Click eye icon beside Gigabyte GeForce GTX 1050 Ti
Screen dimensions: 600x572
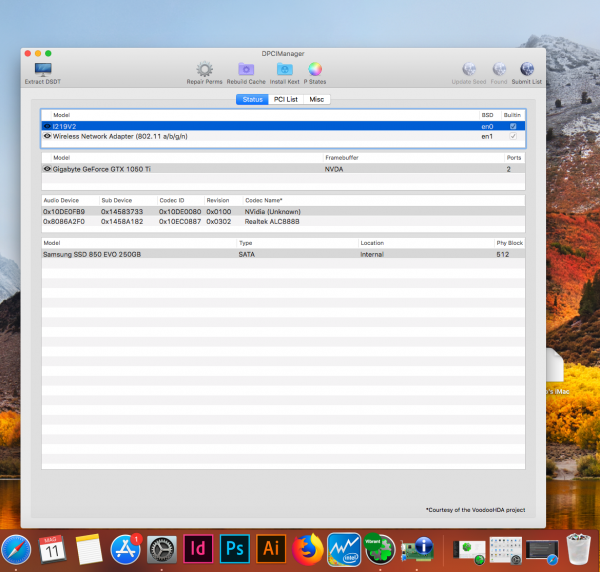(47, 169)
